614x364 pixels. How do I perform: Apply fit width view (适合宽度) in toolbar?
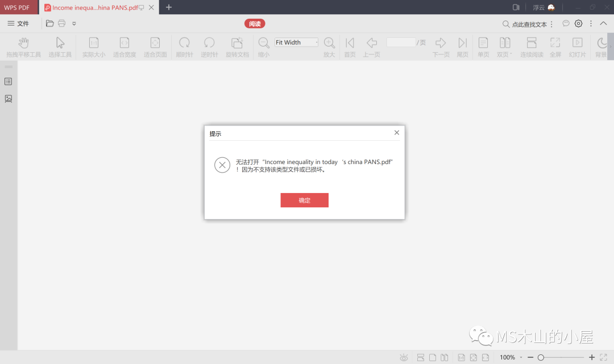[x=125, y=47]
